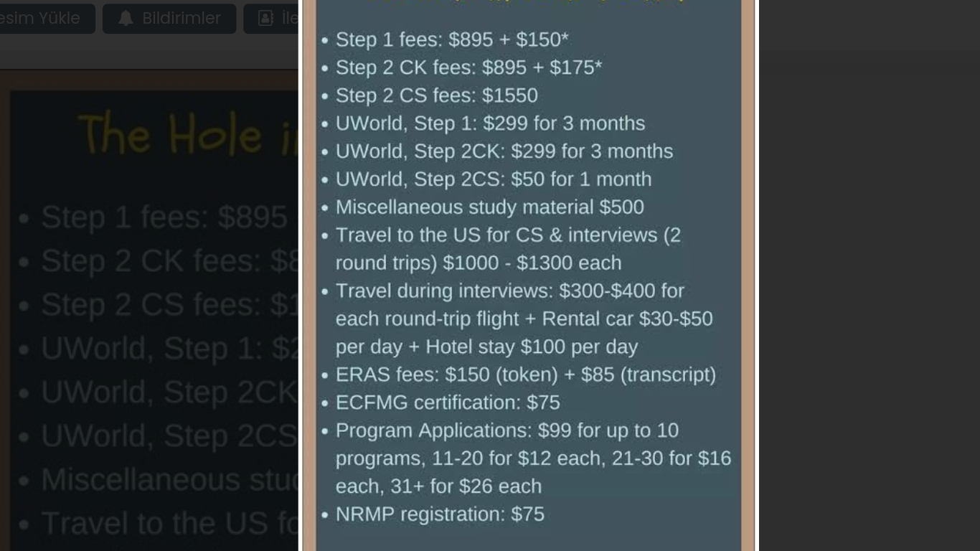Viewport: 980px width, 551px height.
Task: Click the 'Miscellaneous study material $500' line
Action: click(x=489, y=208)
